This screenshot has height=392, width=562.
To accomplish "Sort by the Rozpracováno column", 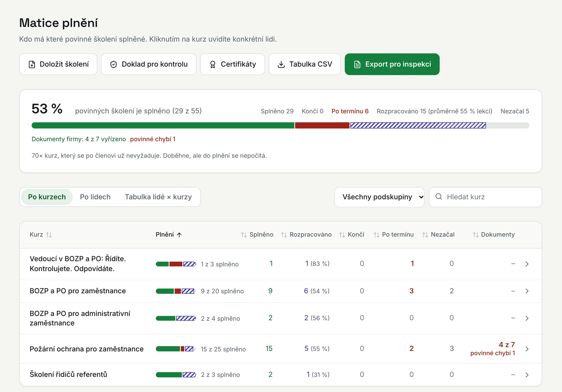I will pyautogui.click(x=306, y=235).
